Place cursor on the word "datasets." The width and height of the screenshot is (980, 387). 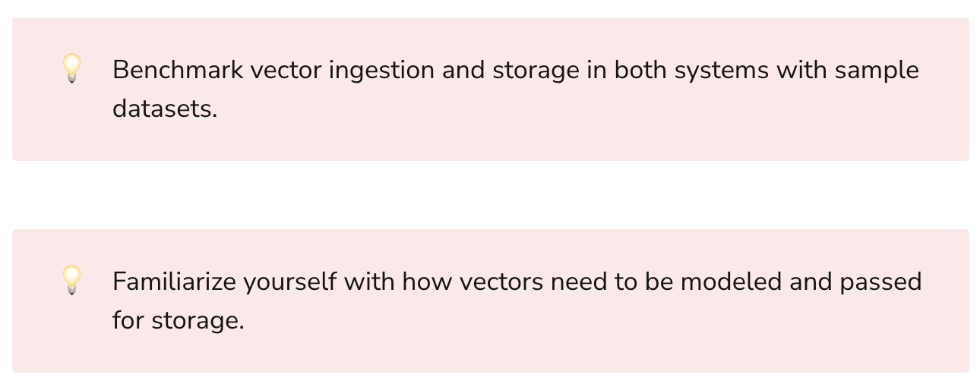[x=165, y=109]
